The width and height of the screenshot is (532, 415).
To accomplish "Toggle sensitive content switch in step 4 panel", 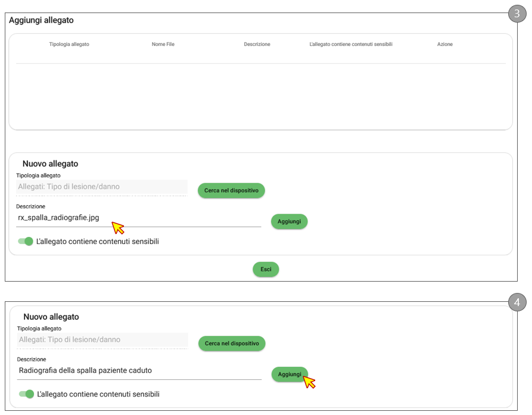I will (27, 394).
